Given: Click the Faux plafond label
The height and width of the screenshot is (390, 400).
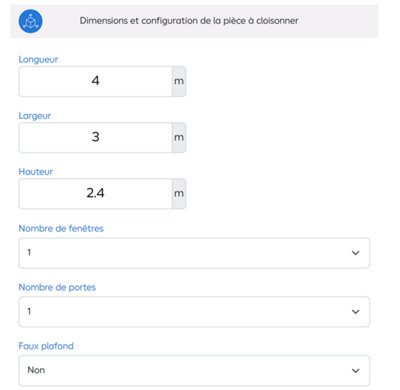Looking at the screenshot, I should point(46,346).
